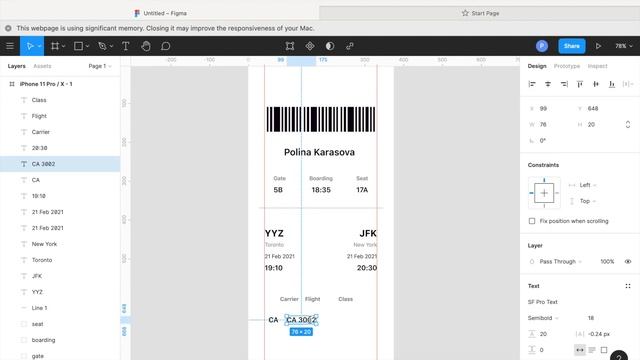This screenshot has width=640, height=360.
Task: Toggle the constrain proportions icon
Action: click(628, 124)
